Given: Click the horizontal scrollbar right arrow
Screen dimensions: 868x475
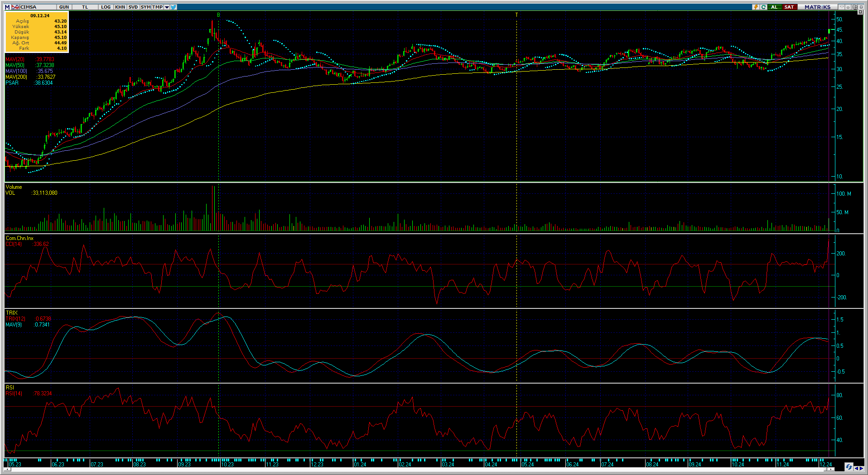Looking at the screenshot, I should point(831,469).
